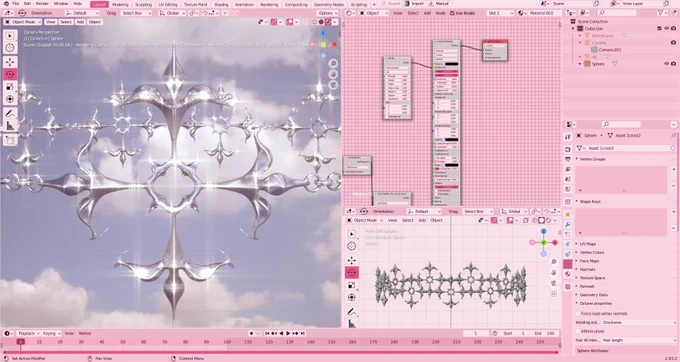This screenshot has width=680, height=362.
Task: Select the Add Cube tool in the large camera viewport
Action: tap(10, 140)
